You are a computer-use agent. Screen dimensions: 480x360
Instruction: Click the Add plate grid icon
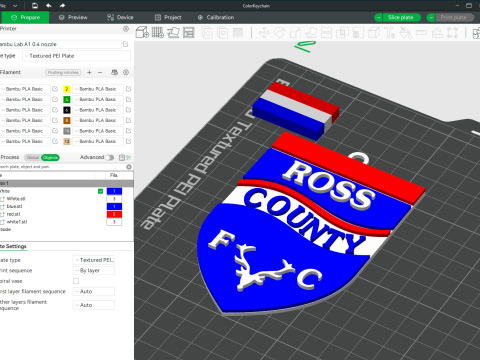tap(158, 32)
